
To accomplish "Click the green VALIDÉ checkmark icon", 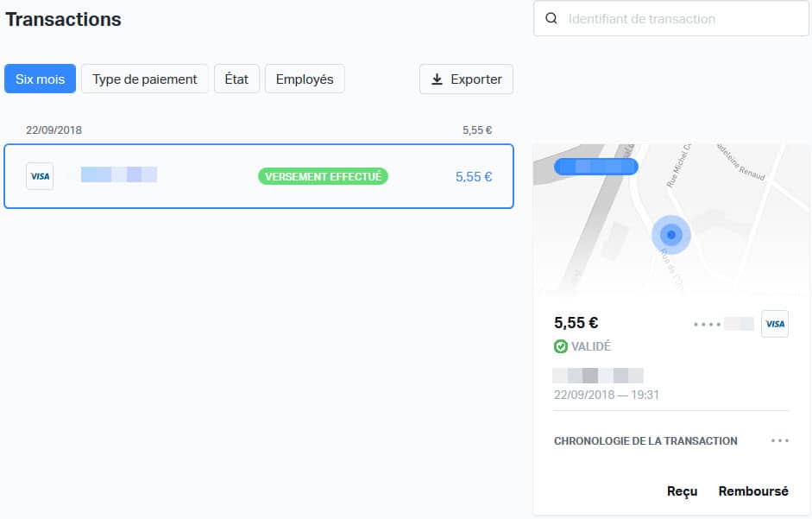I will [x=561, y=346].
